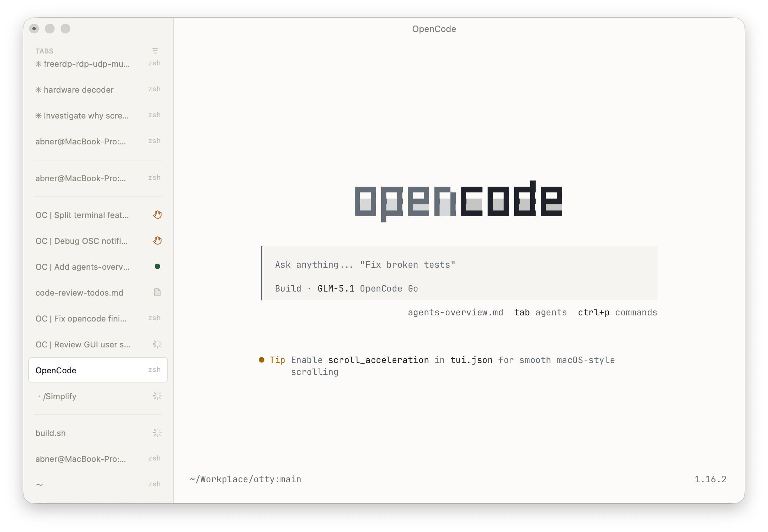Switch to freerdp-rdp-udp-mu tab

(98, 64)
